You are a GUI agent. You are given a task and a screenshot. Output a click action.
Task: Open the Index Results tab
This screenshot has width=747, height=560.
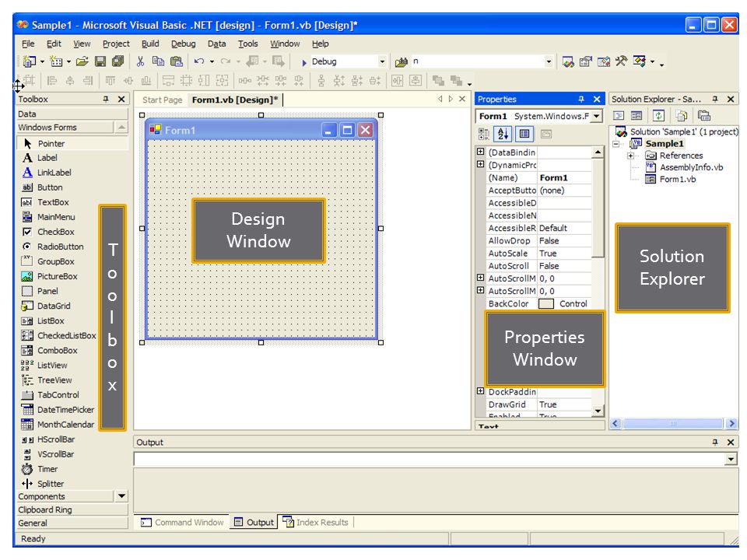click(316, 523)
